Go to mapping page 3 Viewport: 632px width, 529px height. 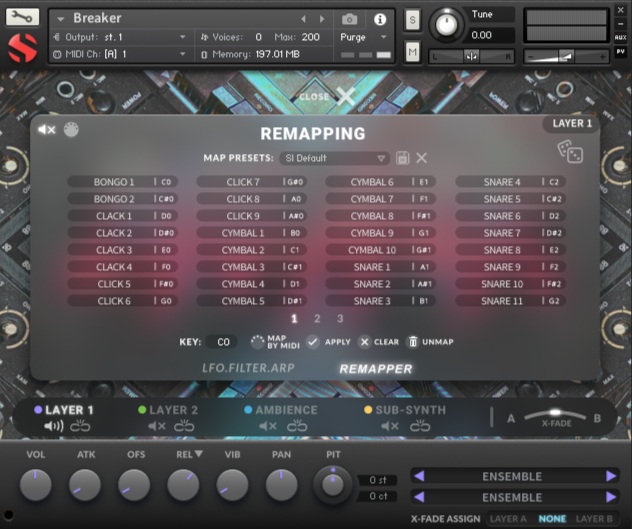tap(340, 319)
